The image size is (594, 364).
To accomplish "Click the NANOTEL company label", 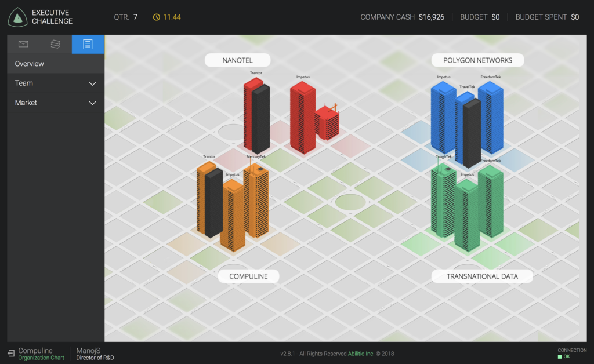I will click(x=237, y=60).
